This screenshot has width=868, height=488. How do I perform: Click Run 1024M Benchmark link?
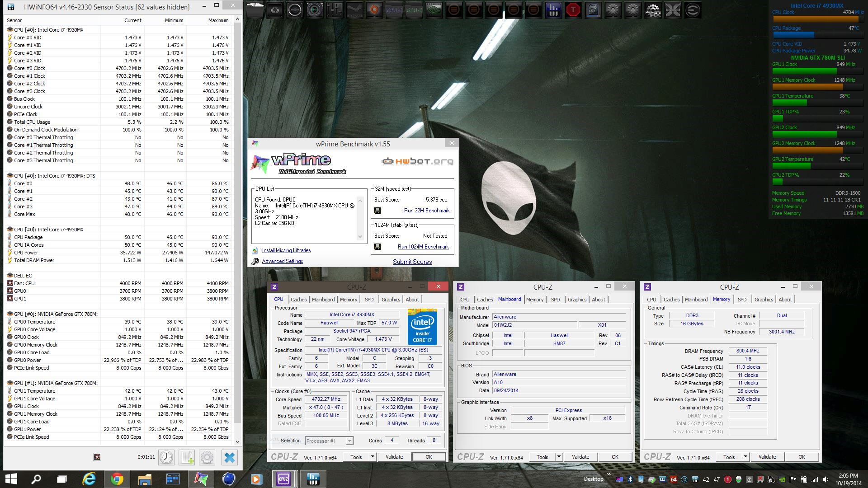[x=423, y=247]
